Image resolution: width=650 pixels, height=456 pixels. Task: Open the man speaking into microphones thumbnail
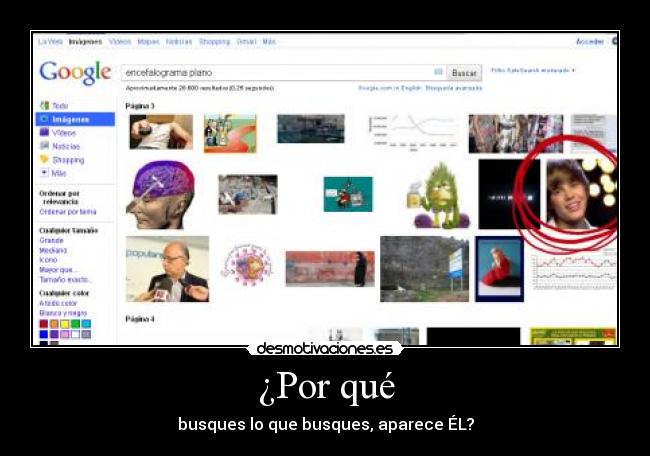point(167,269)
